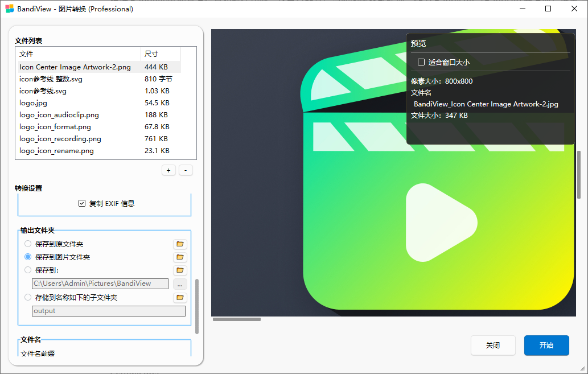Click folder icon beside 保存到图片文件夹

180,257
